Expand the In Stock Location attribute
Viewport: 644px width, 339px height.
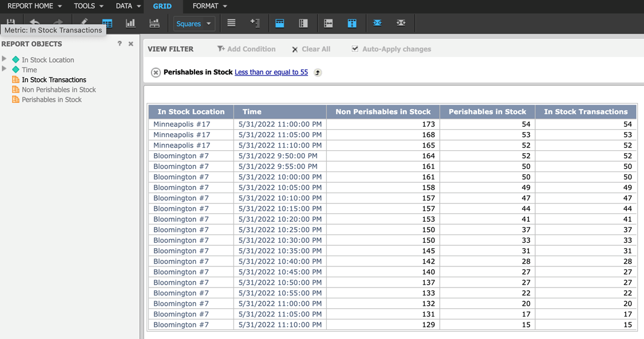[5, 59]
